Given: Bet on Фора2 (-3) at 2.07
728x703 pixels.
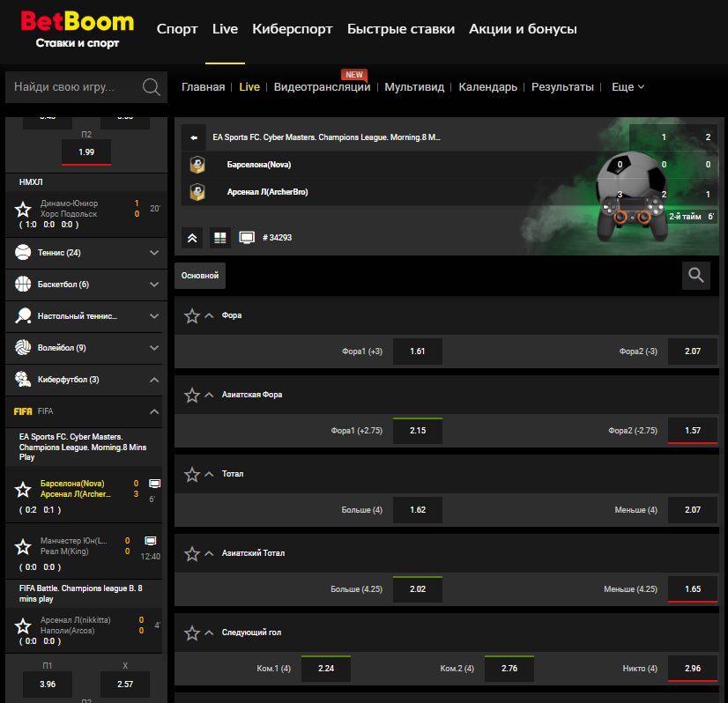Looking at the screenshot, I should tap(692, 351).
